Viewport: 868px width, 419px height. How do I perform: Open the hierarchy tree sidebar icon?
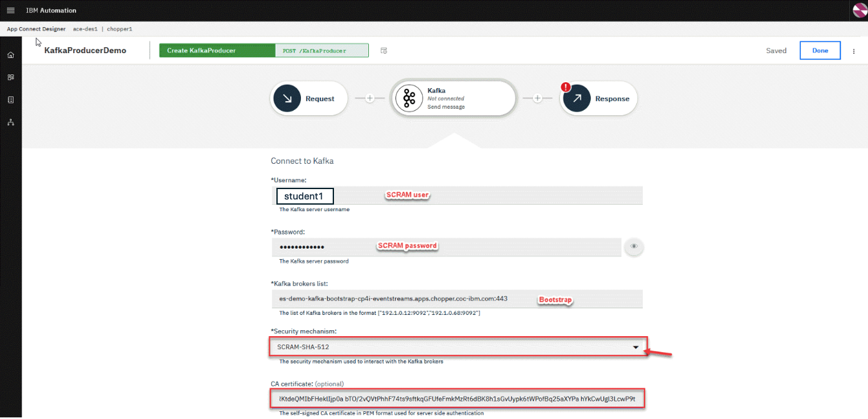pos(10,122)
